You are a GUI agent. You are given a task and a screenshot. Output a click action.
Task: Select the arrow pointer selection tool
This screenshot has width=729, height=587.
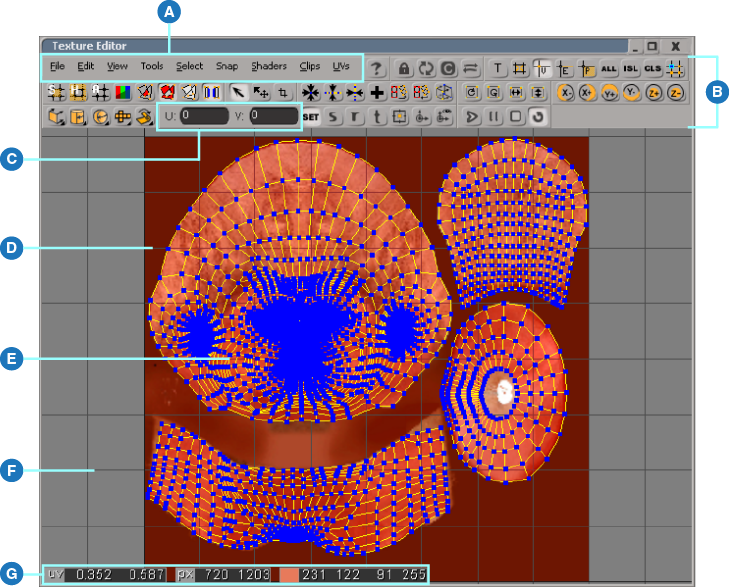pos(238,92)
